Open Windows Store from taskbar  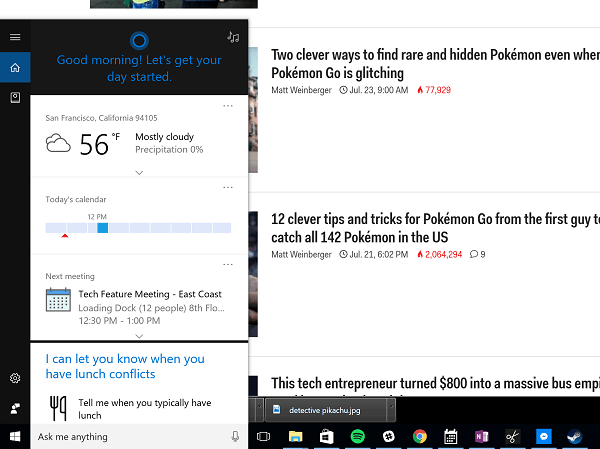(x=326, y=436)
